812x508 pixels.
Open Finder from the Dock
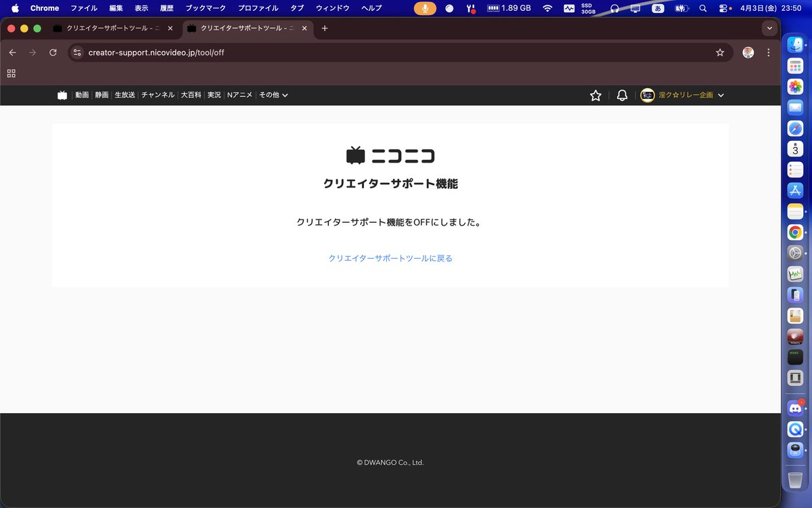click(795, 45)
